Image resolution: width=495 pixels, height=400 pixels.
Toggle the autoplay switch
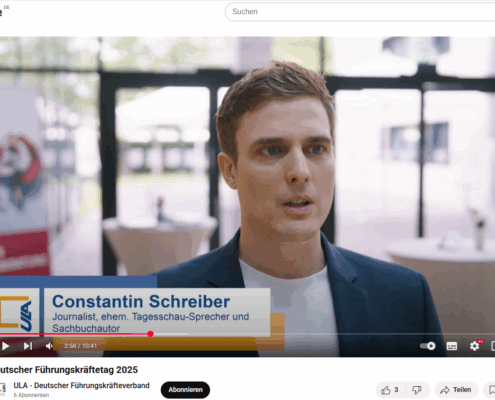click(x=428, y=346)
